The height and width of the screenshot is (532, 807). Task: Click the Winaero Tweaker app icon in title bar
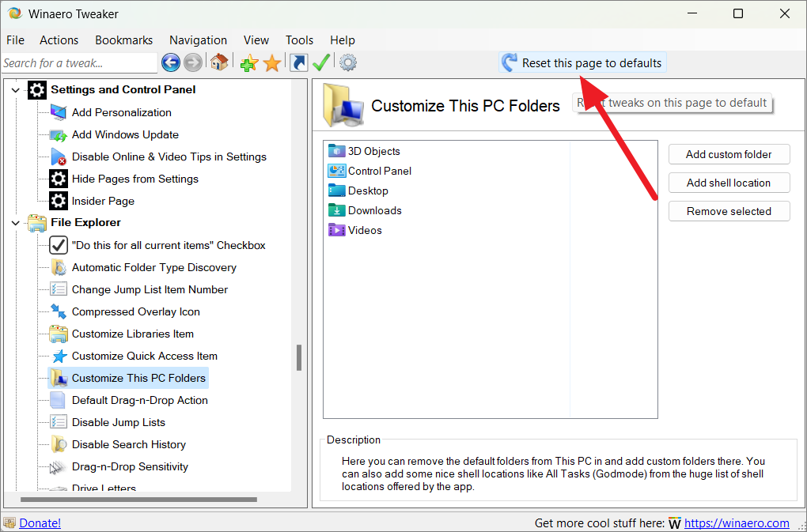14,13
